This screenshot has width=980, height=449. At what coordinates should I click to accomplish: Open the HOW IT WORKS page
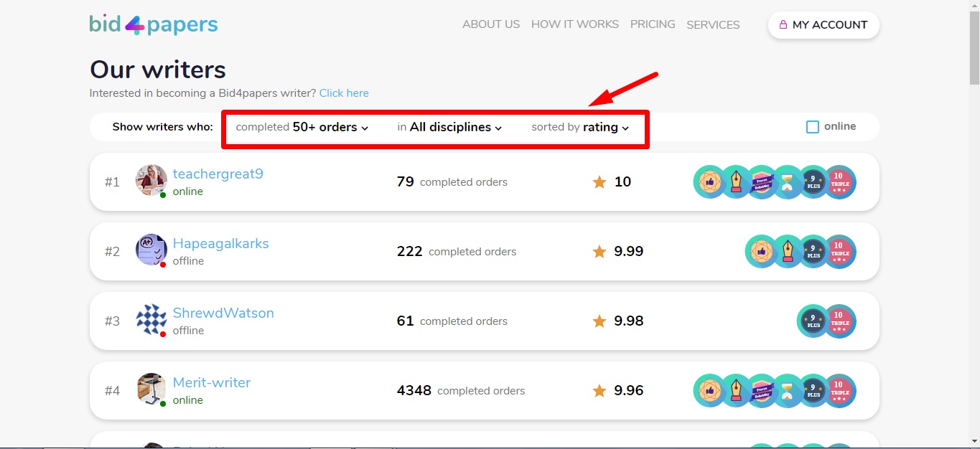tap(575, 24)
